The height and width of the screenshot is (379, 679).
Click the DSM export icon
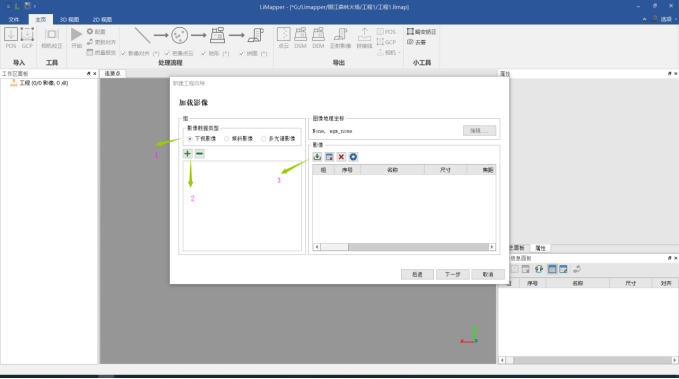click(300, 38)
